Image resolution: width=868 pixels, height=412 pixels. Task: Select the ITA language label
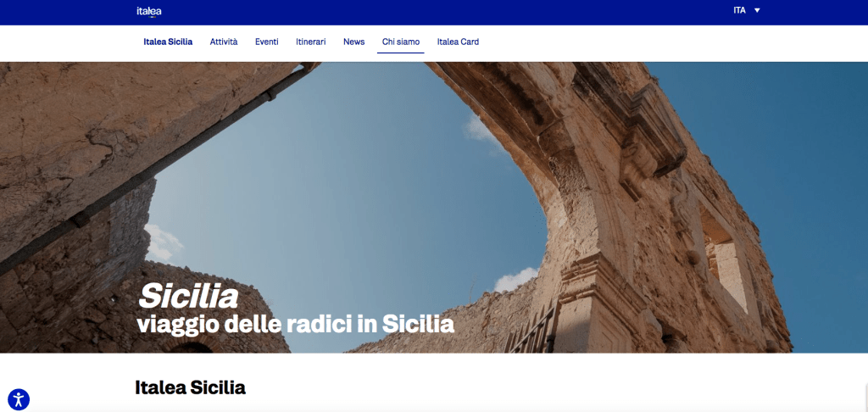click(739, 10)
